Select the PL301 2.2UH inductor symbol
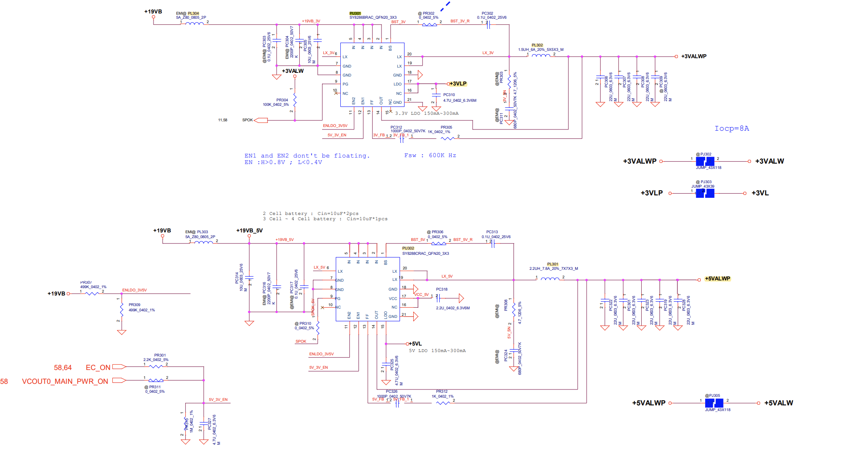Viewport: 868px width, 453px height. pos(550,279)
